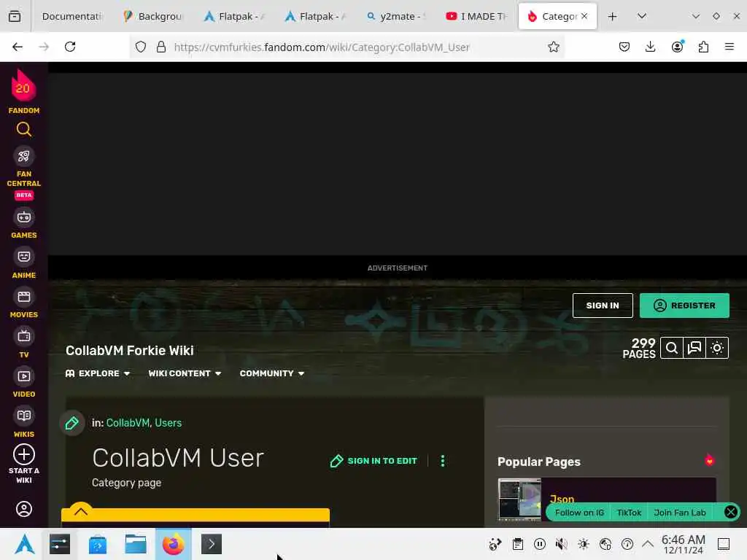Image resolution: width=747 pixels, height=560 pixels.
Task: Open the terminal from taskbar
Action: pos(212,544)
